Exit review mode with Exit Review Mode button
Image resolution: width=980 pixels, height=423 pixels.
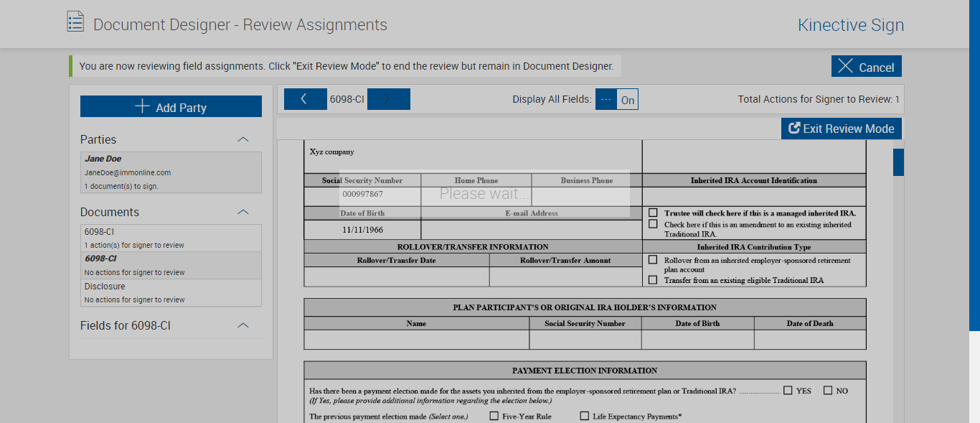[x=842, y=129]
